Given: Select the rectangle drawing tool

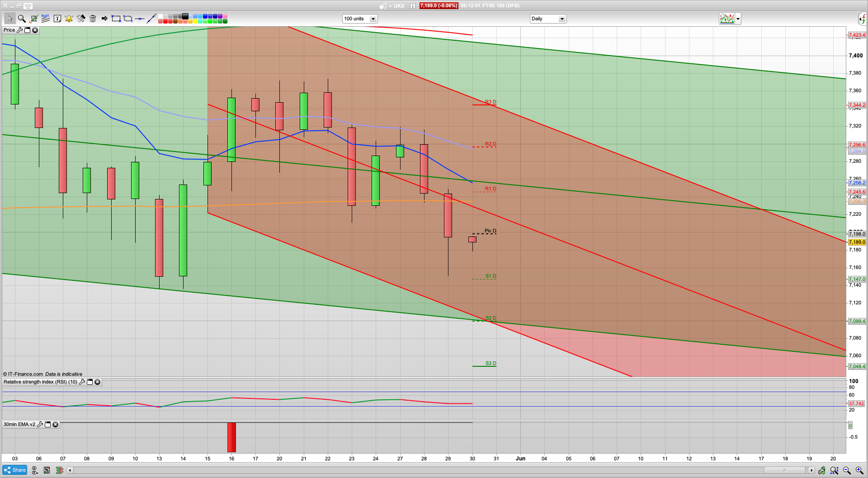Looking at the screenshot, I should [x=116, y=19].
